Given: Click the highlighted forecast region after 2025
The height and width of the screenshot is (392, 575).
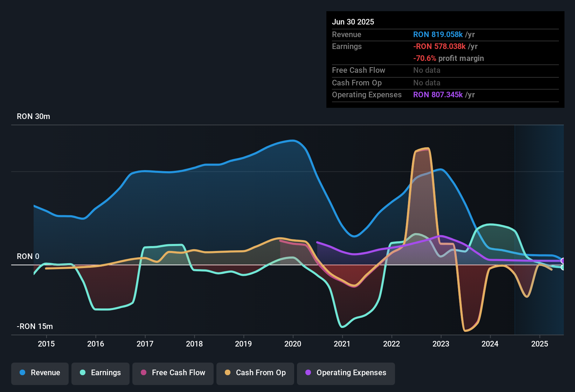Looking at the screenshot, I should 539,192.
